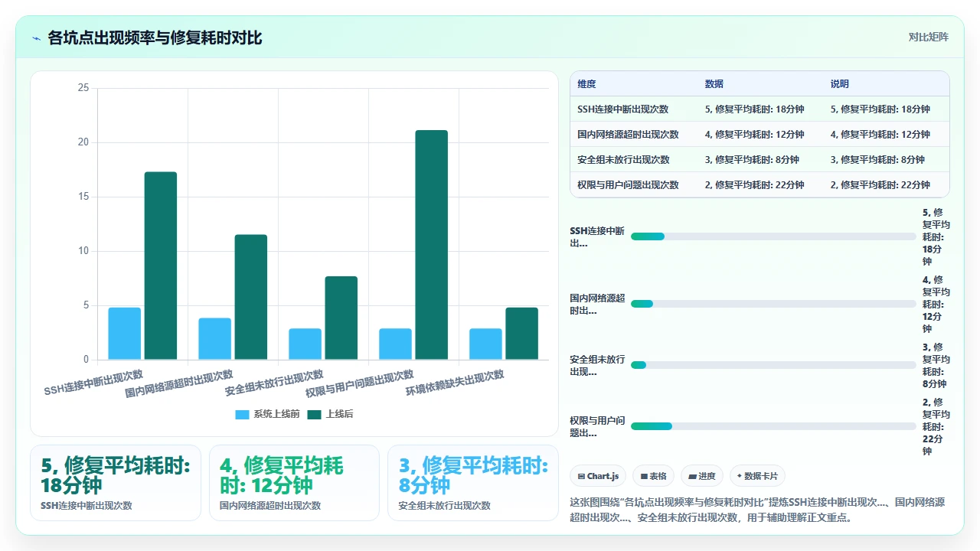Click the 权限与用户问题出现次数 x-axis label
This screenshot has height=551, width=980.
point(360,384)
